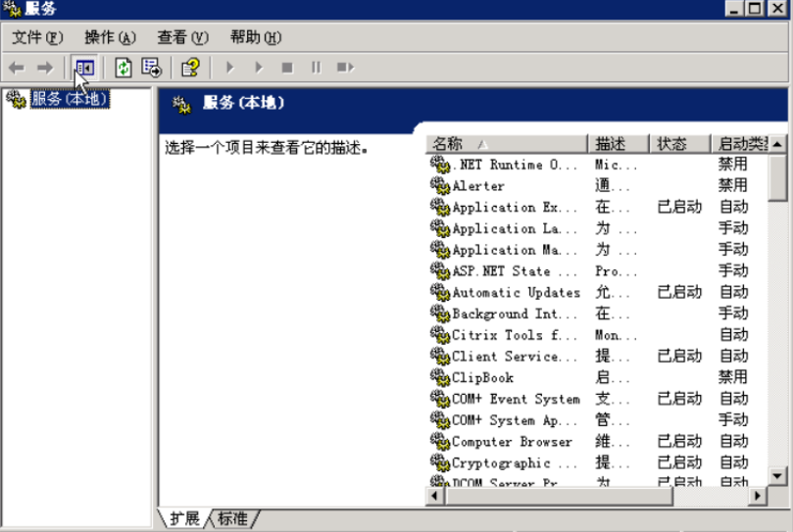Screen dimensions: 793x532
Task: Click 手动 startup type of ASP.NET State
Action: click(733, 271)
